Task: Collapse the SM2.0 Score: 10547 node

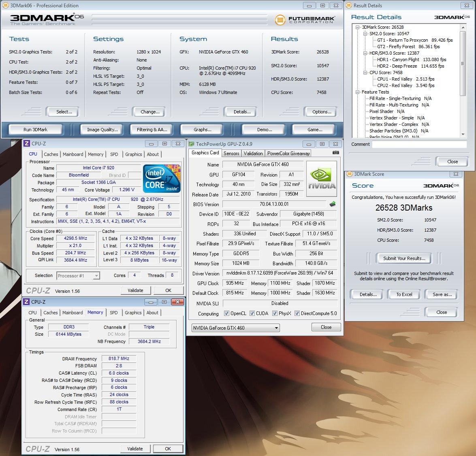Action: [365, 34]
